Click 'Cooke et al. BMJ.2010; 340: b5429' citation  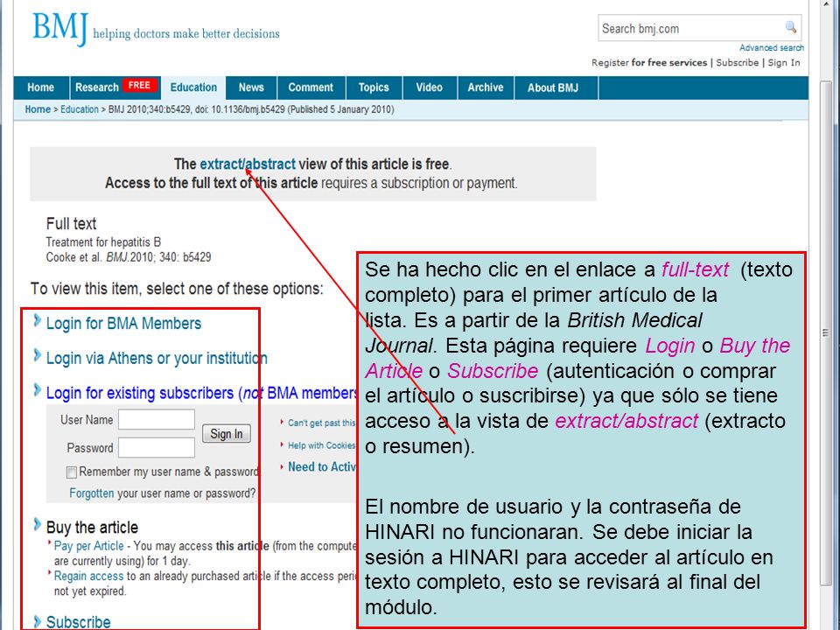coord(129,257)
